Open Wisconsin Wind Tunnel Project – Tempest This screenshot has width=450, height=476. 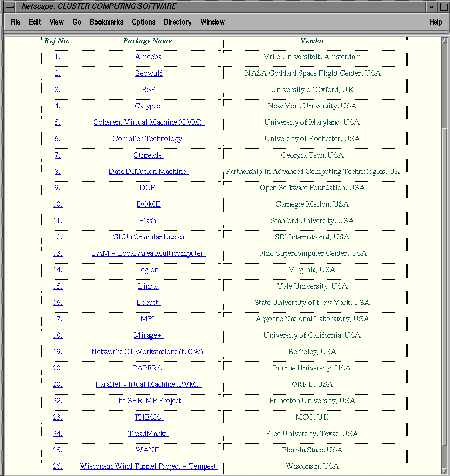[x=149, y=466]
